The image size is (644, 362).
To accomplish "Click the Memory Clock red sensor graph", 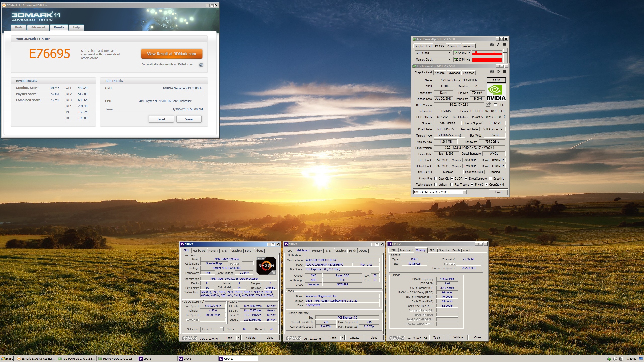I will (487, 60).
